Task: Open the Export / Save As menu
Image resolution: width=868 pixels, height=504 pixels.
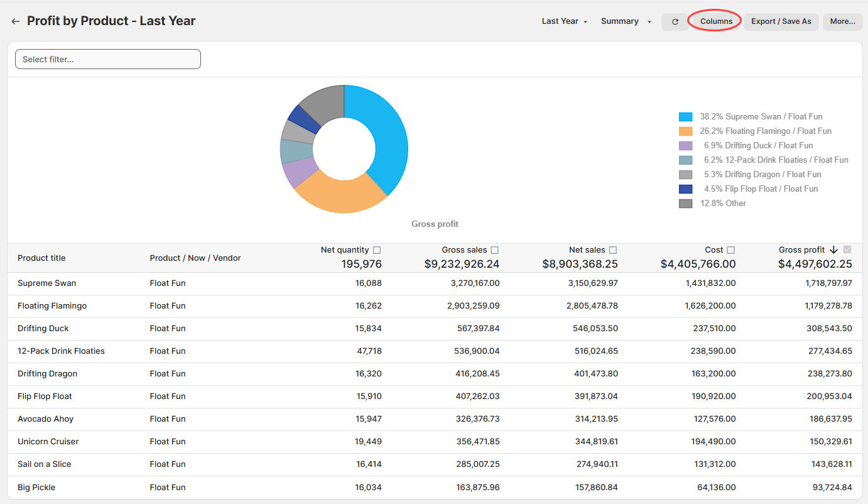Action: 781,21
